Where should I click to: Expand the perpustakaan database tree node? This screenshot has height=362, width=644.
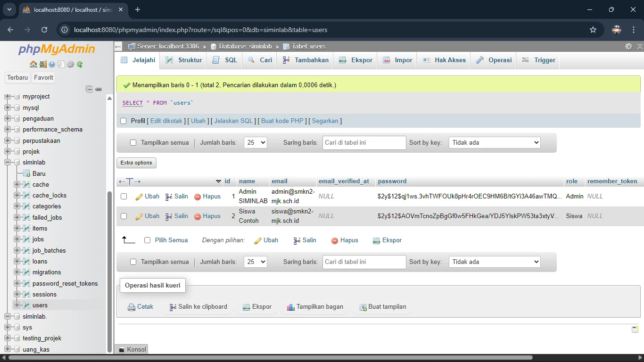coord(8,140)
